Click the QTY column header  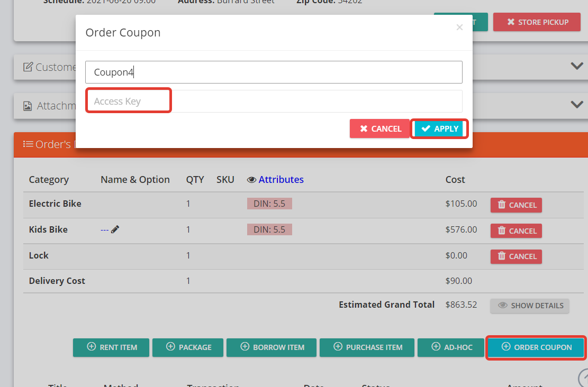195,179
